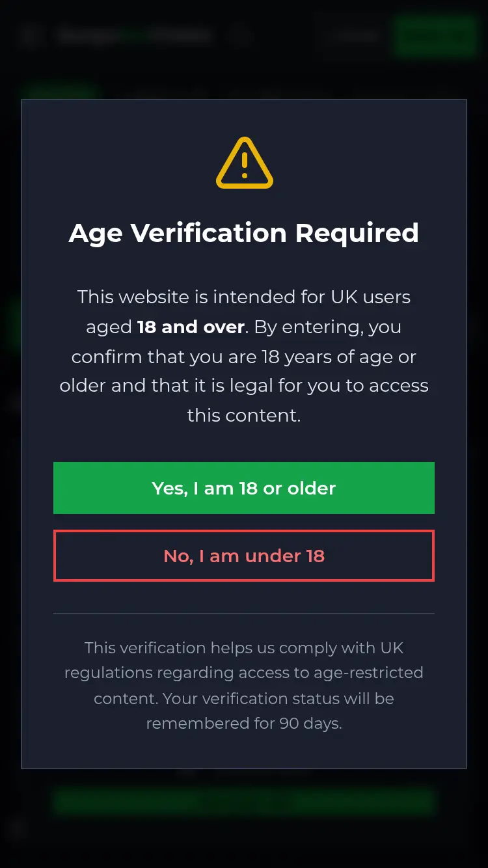Viewport: 488px width, 868px height.
Task: Tap the blurred round icon beside the logo
Action: pos(240,35)
